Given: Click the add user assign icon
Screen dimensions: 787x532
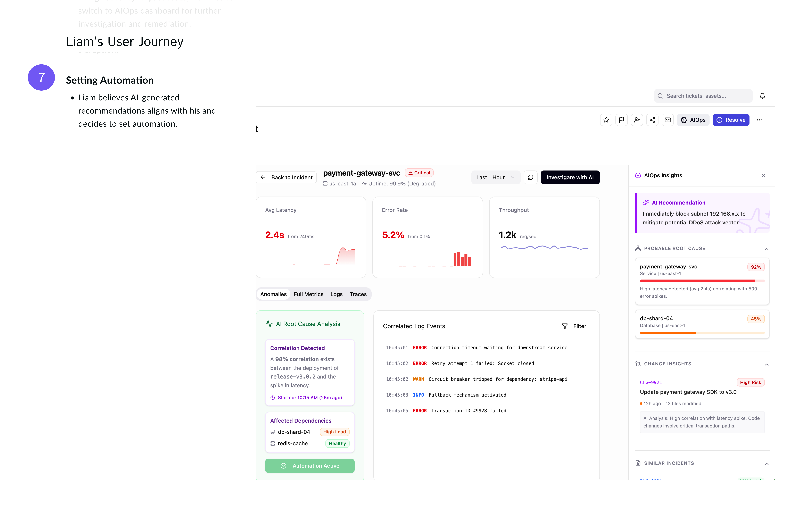Looking at the screenshot, I should tap(637, 120).
